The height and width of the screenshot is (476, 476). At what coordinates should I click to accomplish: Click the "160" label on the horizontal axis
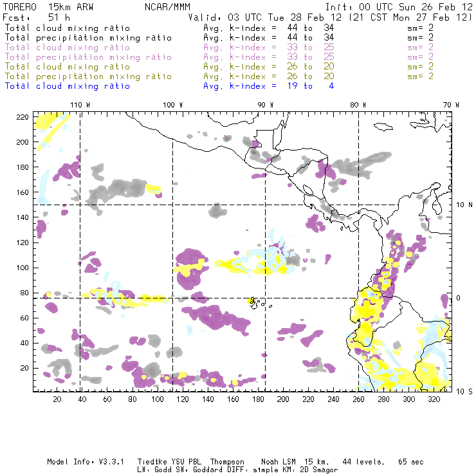[x=233, y=399]
